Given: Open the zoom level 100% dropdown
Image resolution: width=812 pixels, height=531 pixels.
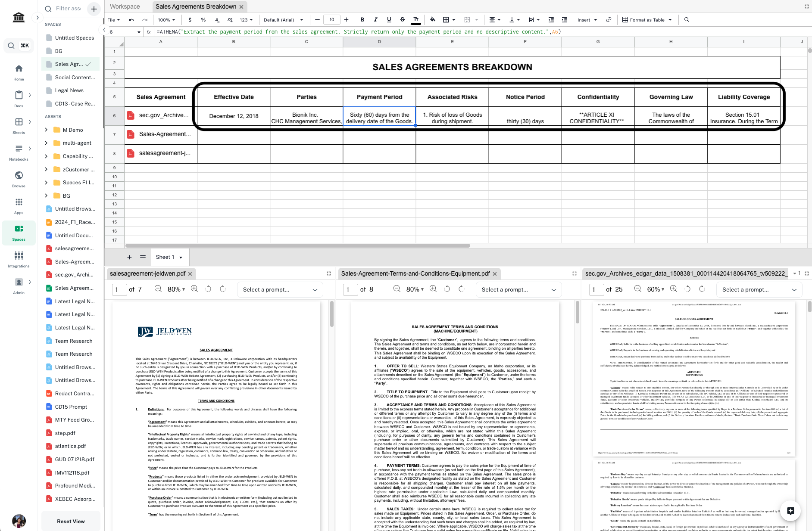Looking at the screenshot, I should [x=166, y=20].
